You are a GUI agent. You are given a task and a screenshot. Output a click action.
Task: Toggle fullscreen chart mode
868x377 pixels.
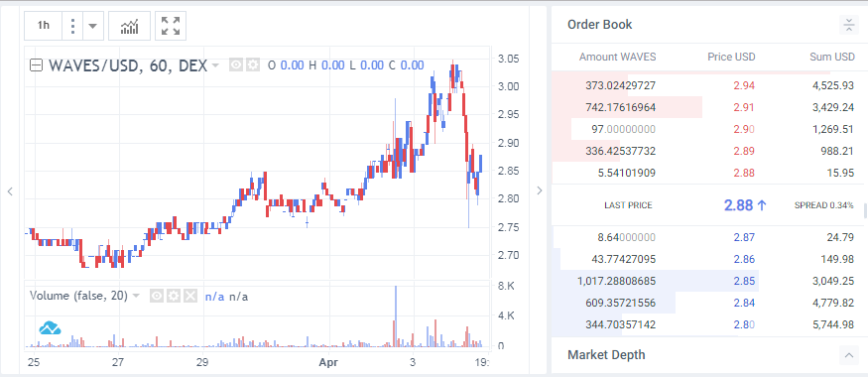pyautogui.click(x=171, y=26)
